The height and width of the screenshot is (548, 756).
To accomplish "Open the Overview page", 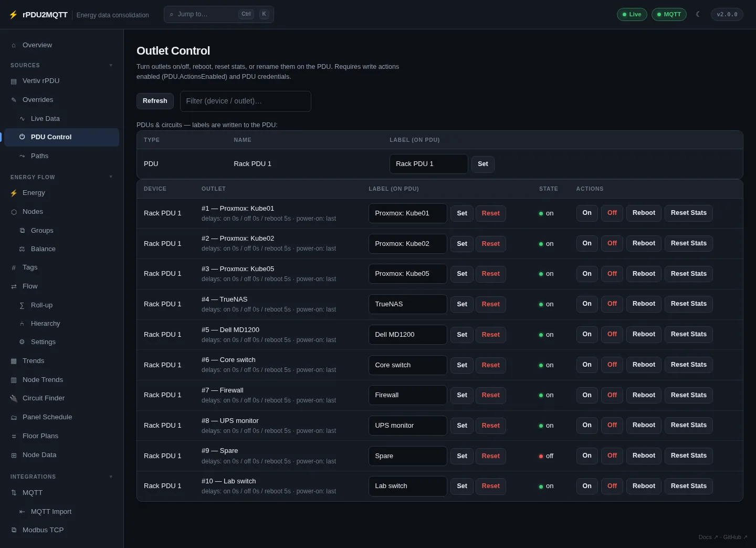I will click(61, 45).
